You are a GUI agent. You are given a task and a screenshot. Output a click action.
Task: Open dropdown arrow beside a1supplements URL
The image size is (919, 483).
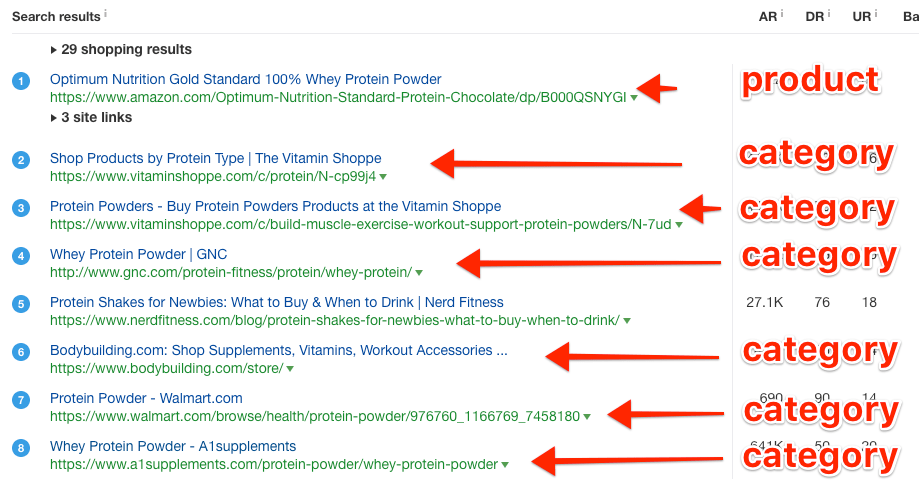tap(505, 465)
